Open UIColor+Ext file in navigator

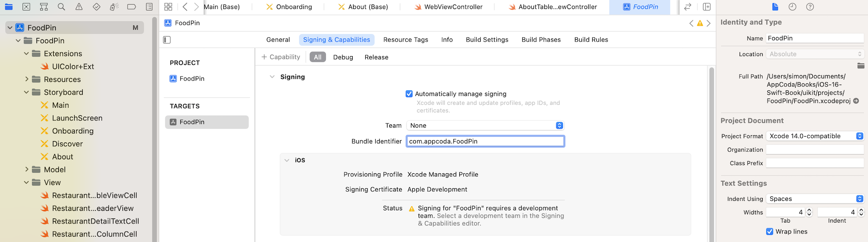point(73,66)
